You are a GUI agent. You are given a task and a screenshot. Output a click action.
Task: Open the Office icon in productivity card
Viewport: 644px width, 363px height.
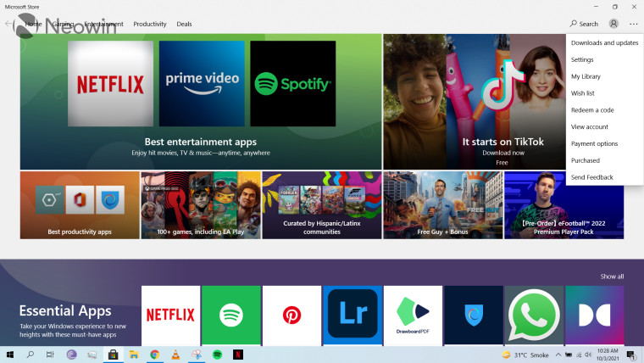(80, 200)
